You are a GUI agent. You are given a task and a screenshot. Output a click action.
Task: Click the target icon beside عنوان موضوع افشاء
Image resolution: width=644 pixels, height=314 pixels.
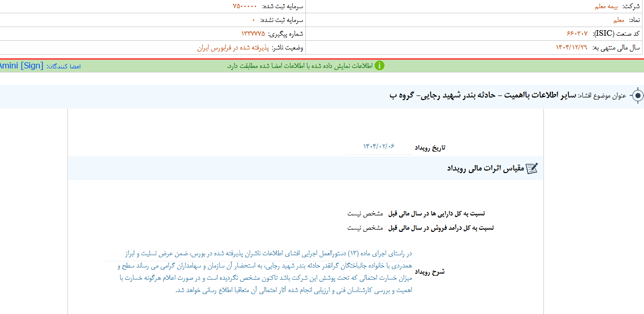click(637, 96)
